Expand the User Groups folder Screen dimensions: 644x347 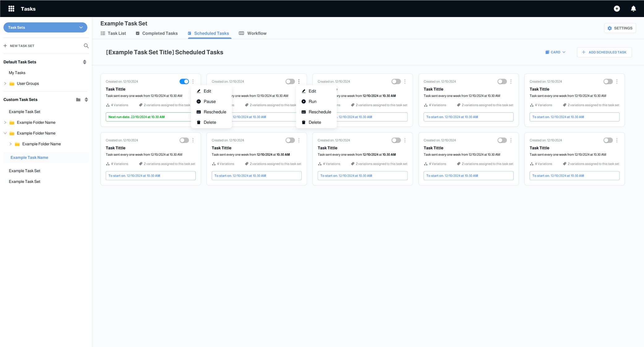tap(5, 84)
